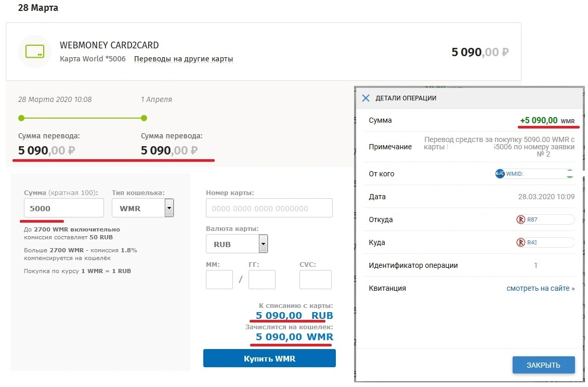
Task: Click the ГГ expiry year field
Action: [x=262, y=280]
